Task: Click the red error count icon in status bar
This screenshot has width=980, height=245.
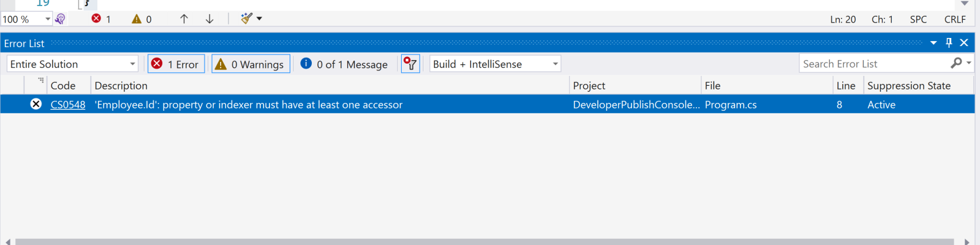Action: tap(96, 19)
